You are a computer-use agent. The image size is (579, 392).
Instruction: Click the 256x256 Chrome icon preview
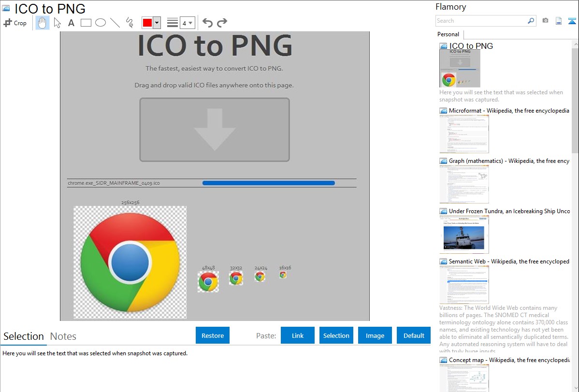130,262
